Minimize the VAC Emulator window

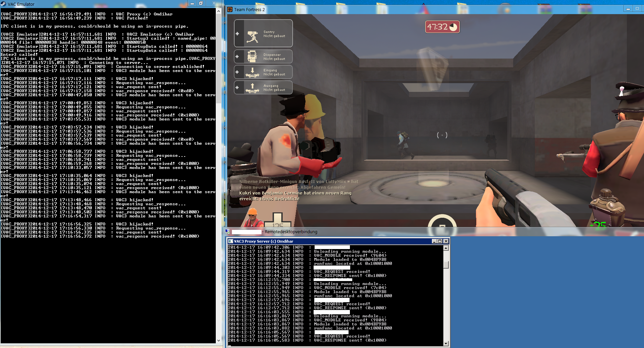192,3
